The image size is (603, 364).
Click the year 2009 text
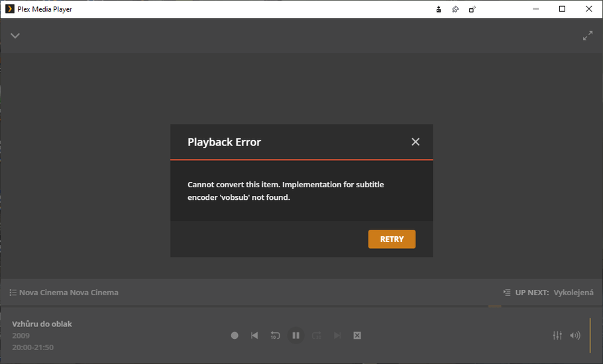point(21,336)
